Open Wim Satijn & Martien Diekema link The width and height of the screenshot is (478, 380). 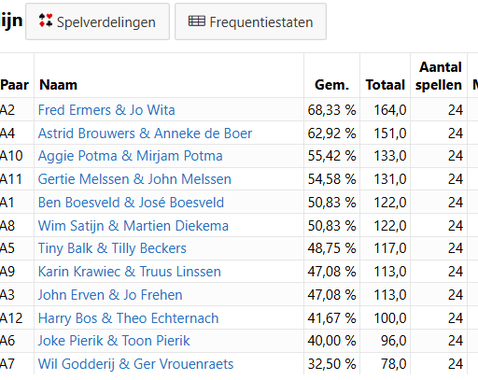tap(133, 226)
